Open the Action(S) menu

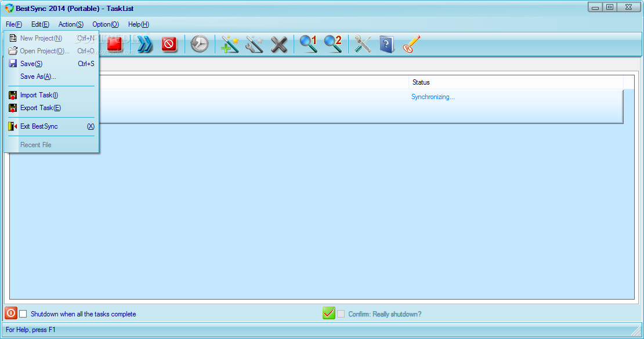71,24
